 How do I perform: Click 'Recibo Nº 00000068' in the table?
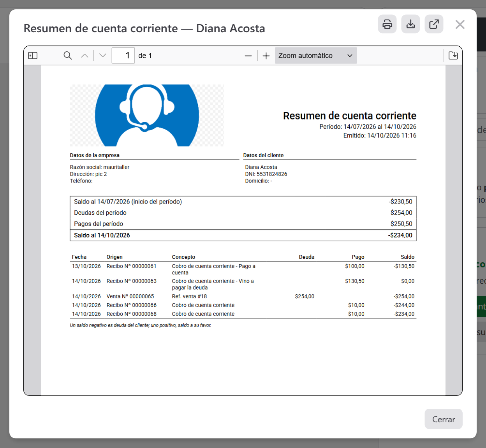pos(132,314)
